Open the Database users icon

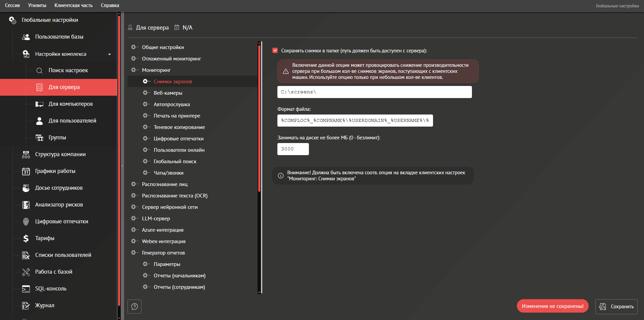click(26, 37)
